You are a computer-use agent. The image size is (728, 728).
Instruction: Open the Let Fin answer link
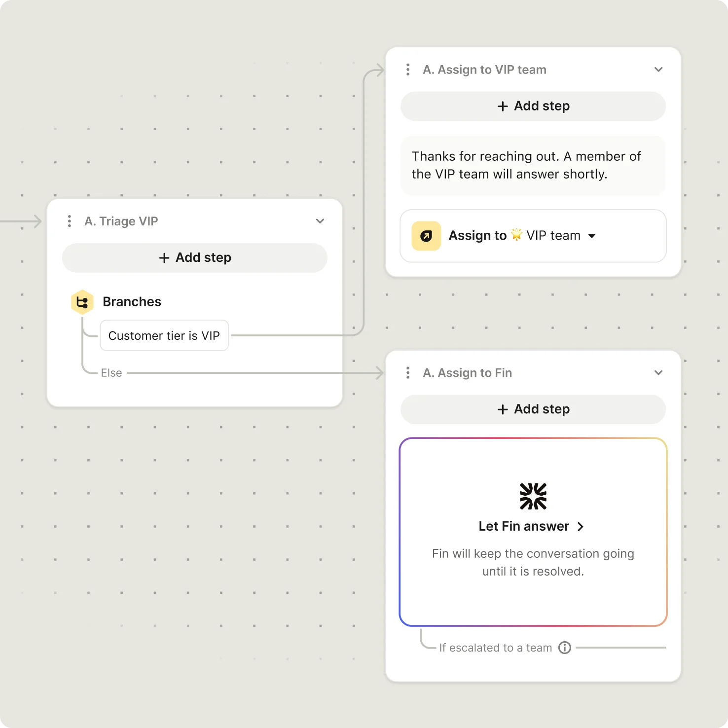coord(531,526)
